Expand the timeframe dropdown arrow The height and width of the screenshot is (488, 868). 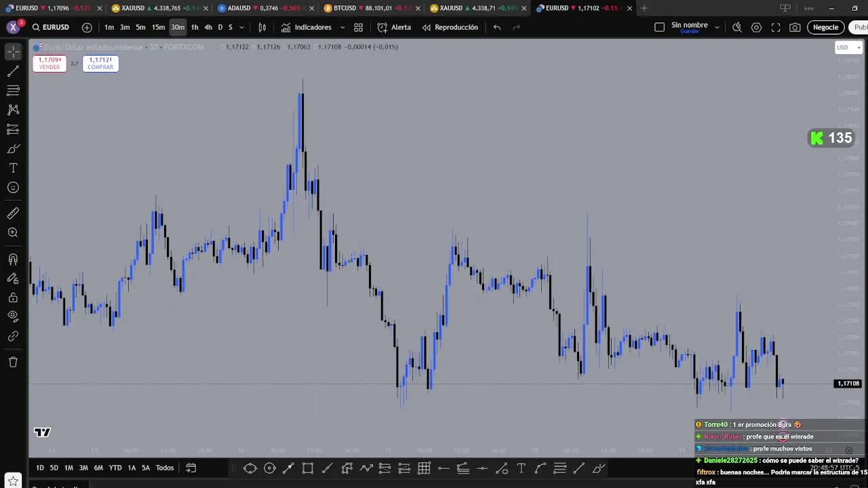click(241, 28)
